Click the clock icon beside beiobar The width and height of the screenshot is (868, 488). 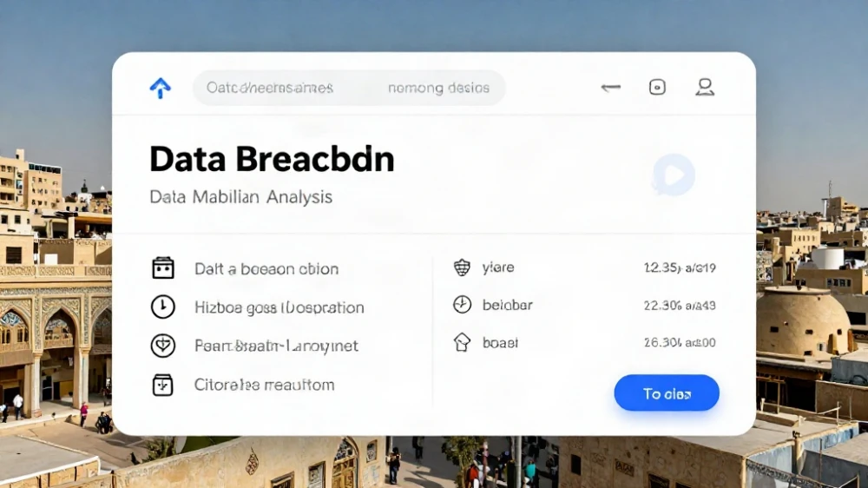point(462,305)
